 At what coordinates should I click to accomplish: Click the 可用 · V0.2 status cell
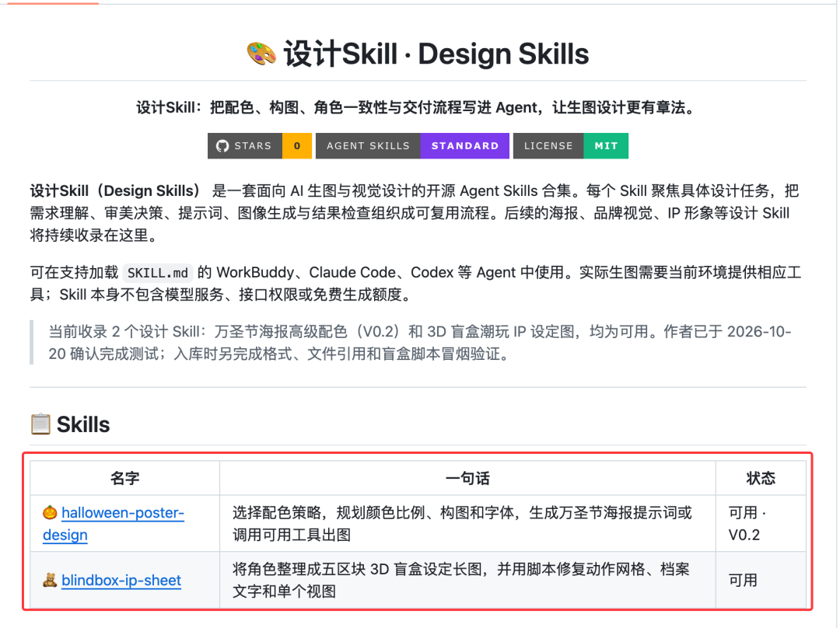pos(761,524)
